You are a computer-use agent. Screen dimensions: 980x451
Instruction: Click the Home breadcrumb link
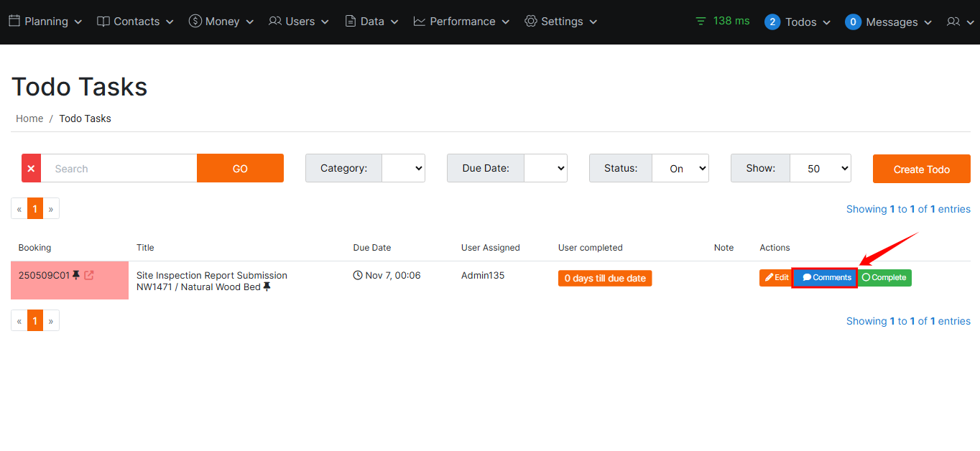tap(29, 118)
